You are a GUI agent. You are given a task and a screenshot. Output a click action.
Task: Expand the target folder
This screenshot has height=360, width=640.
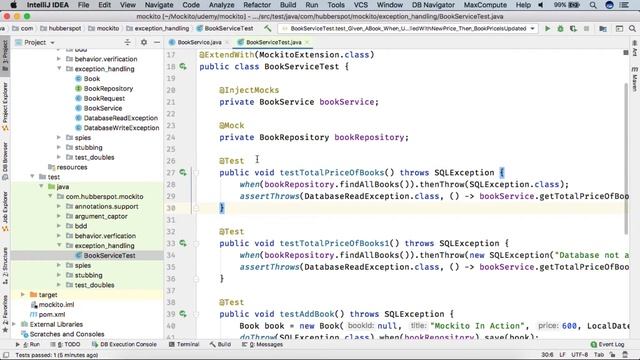click(x=22, y=294)
